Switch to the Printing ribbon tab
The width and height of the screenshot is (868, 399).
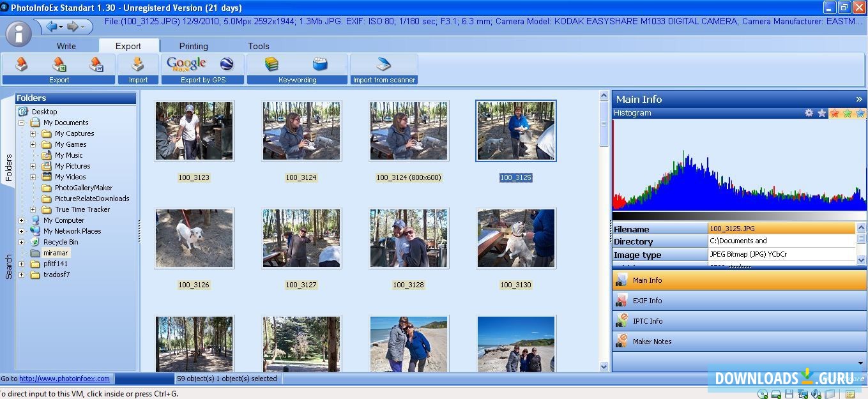tap(194, 46)
